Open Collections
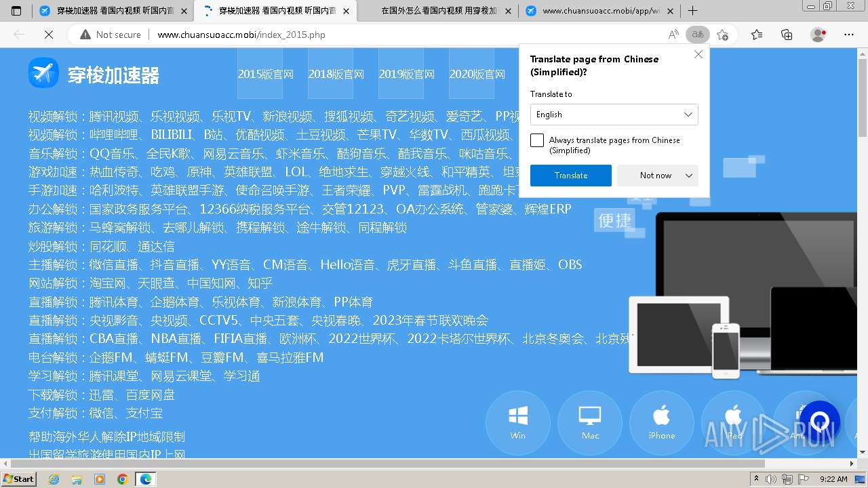 point(787,35)
